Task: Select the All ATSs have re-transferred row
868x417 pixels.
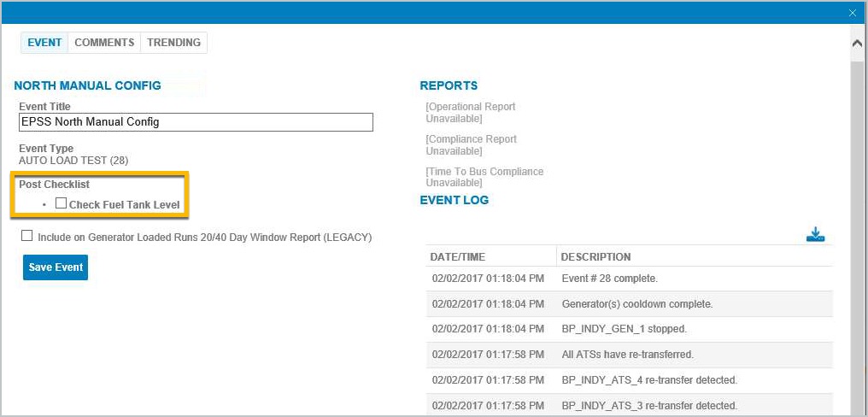Action: click(x=630, y=355)
